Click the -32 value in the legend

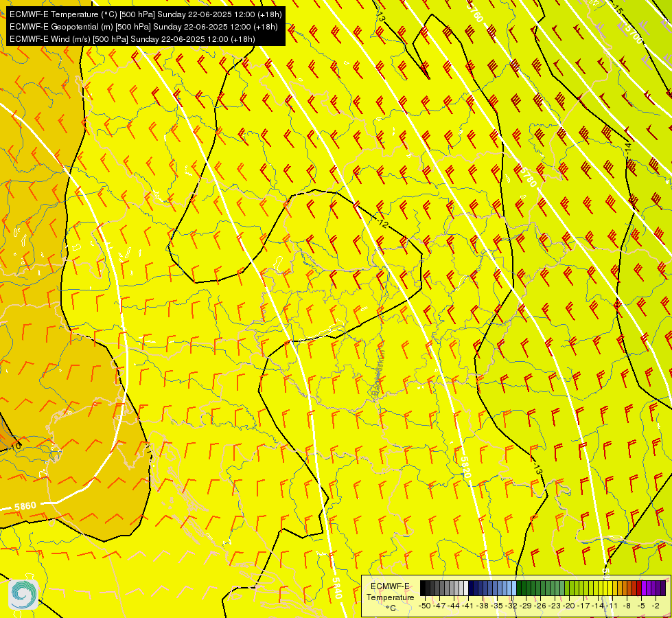511,606
